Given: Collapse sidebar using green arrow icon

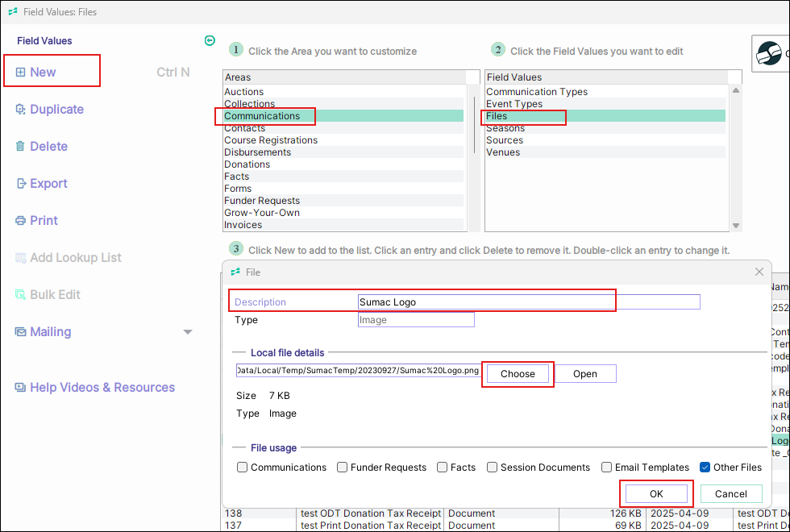Looking at the screenshot, I should 210,40.
